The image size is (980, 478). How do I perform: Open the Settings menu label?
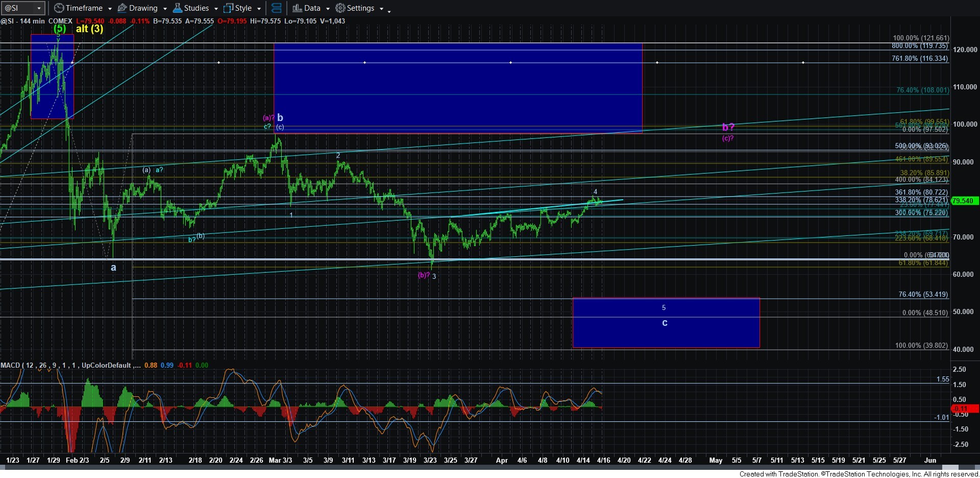click(360, 8)
